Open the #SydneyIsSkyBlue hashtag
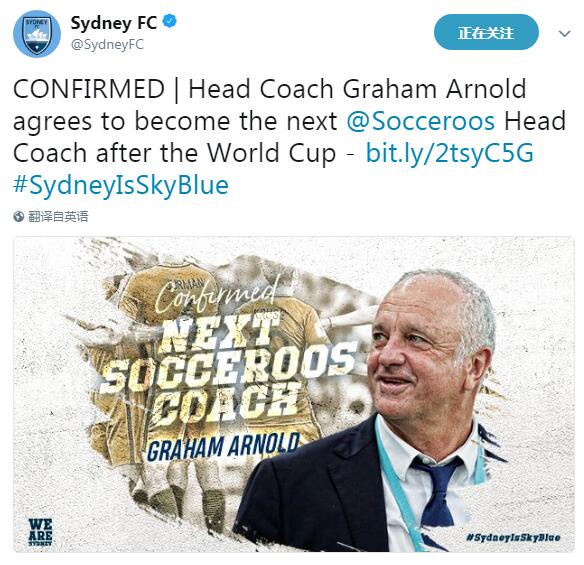This screenshot has width=584, height=565. pyautogui.click(x=121, y=185)
